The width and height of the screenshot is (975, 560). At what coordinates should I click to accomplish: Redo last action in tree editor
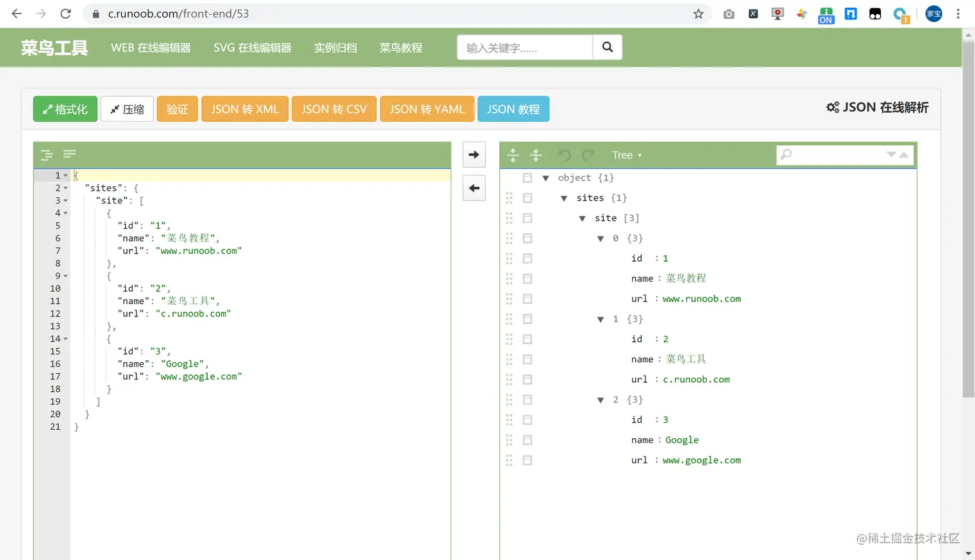pos(587,155)
